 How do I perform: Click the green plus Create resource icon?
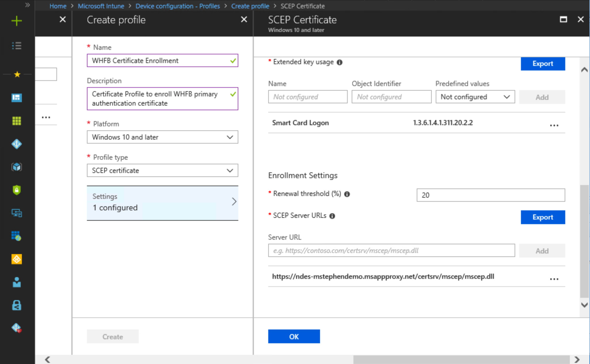pyautogui.click(x=17, y=21)
